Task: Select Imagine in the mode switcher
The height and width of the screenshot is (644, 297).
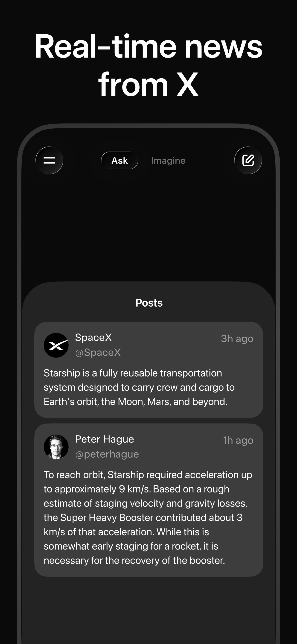Action: point(168,160)
